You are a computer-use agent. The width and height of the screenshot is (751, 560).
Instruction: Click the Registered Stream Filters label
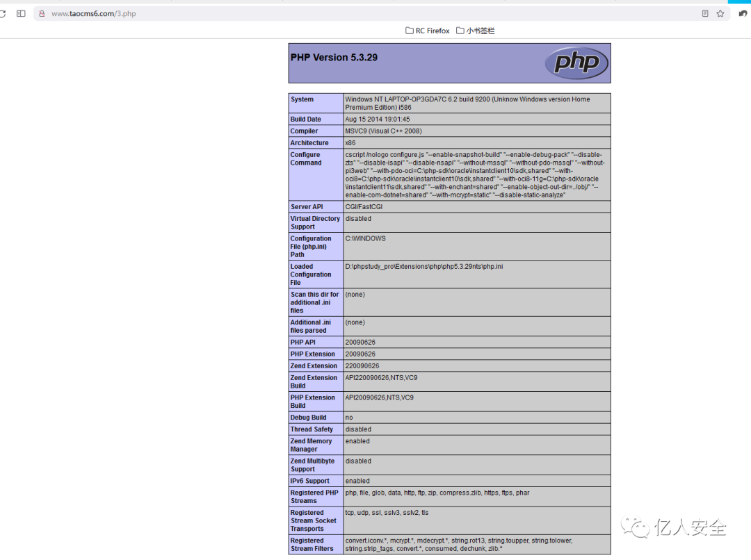tap(312, 545)
